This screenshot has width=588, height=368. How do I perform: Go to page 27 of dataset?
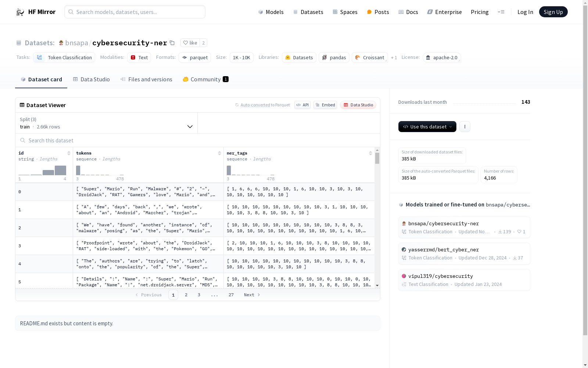tap(231, 295)
